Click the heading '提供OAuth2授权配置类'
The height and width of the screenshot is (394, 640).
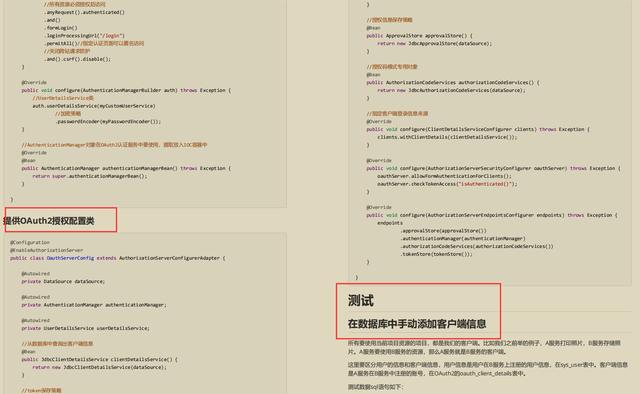[x=49, y=221]
